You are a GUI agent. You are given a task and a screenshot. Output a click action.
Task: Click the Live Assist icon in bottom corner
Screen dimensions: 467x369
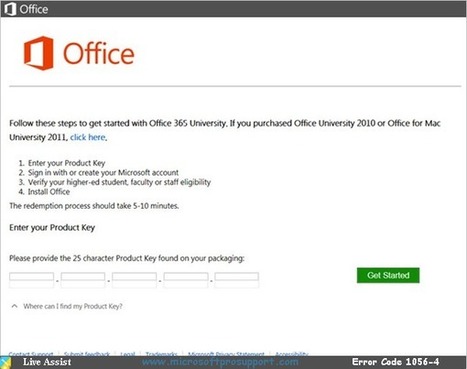tap(6, 363)
